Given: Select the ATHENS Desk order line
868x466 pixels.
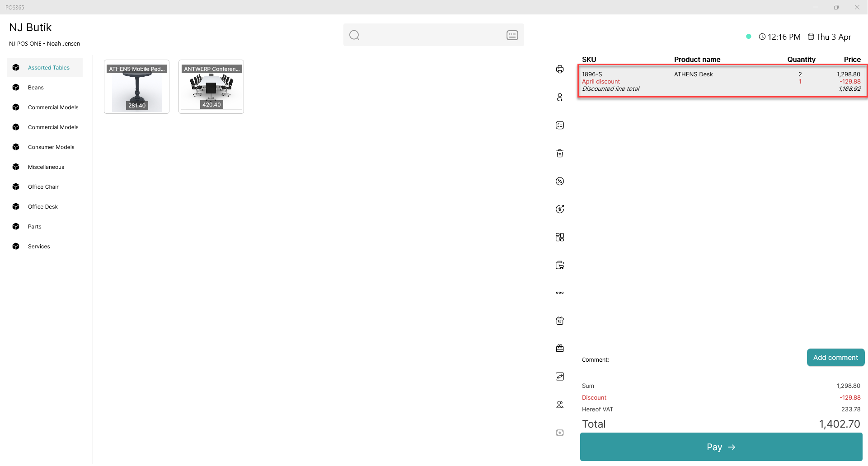Looking at the screenshot, I should click(x=722, y=81).
